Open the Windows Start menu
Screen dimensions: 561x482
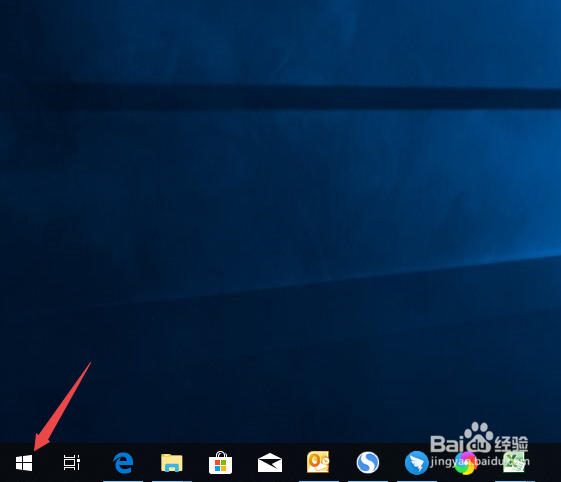click(x=24, y=463)
